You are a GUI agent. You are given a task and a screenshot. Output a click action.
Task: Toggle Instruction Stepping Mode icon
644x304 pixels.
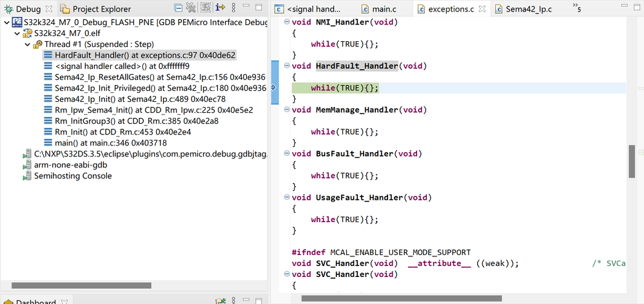(220, 7)
